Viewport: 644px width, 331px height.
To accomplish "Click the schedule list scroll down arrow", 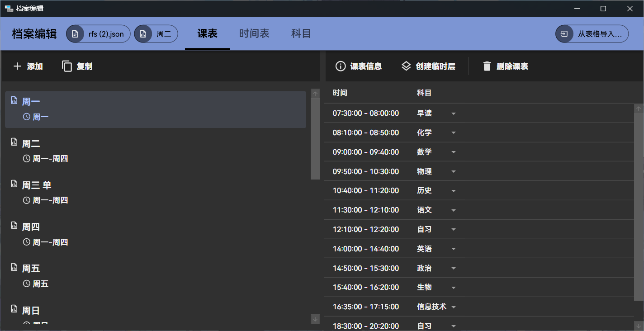I will coord(315,319).
